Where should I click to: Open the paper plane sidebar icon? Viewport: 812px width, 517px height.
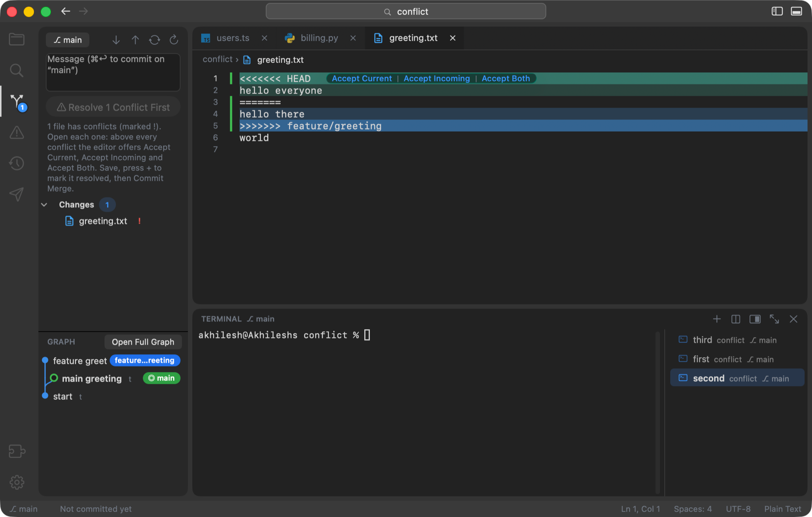[x=17, y=194]
